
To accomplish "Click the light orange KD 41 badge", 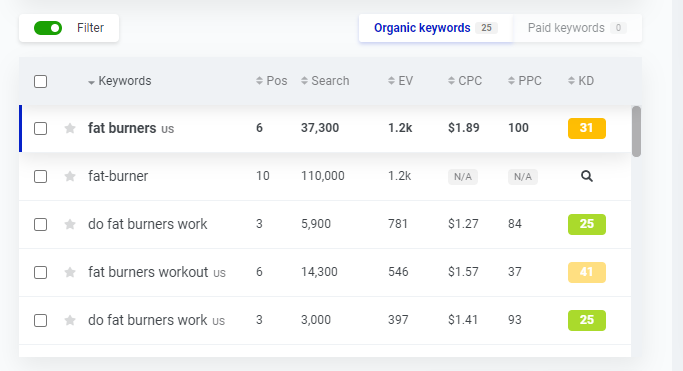I will tap(587, 272).
